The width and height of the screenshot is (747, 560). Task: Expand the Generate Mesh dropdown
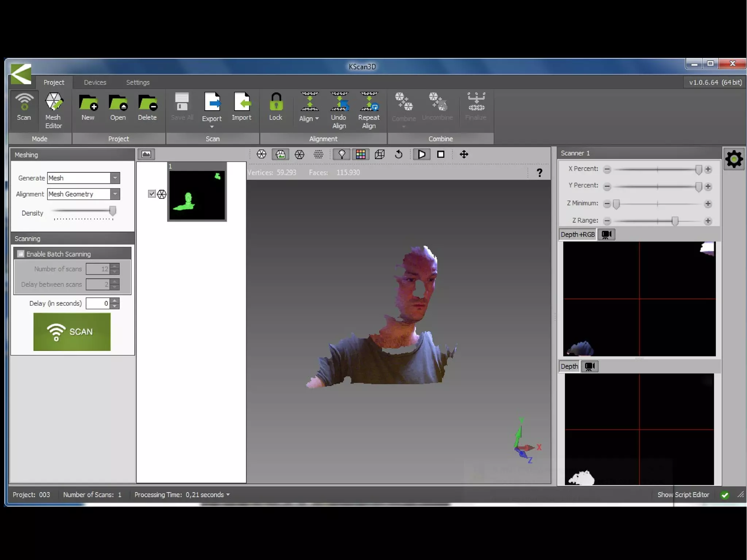point(115,178)
